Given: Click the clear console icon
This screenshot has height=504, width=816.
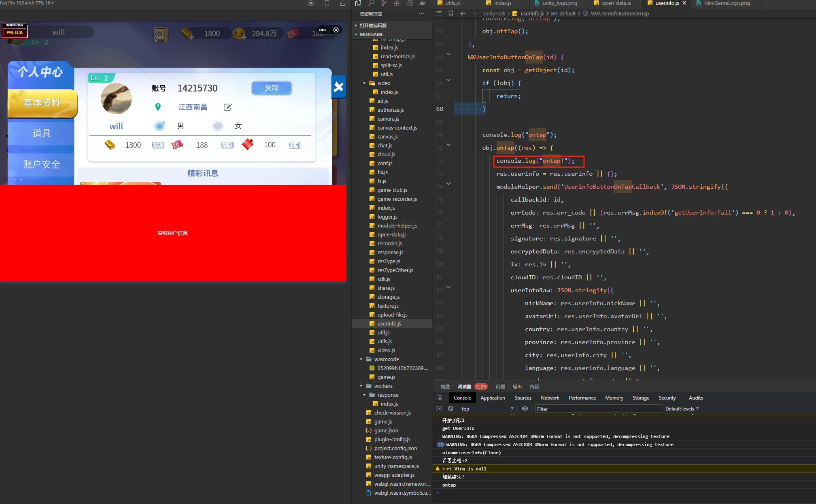Looking at the screenshot, I should (450, 409).
